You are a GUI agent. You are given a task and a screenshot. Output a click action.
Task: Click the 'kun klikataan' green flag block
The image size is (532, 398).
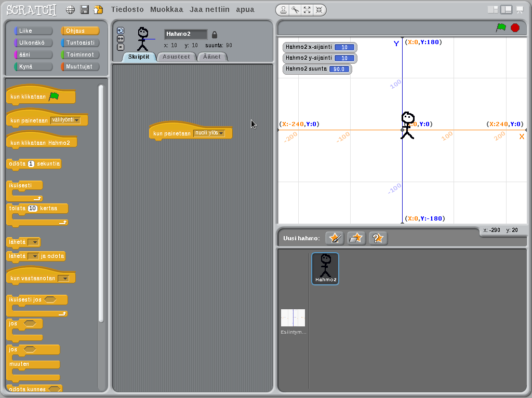click(41, 95)
